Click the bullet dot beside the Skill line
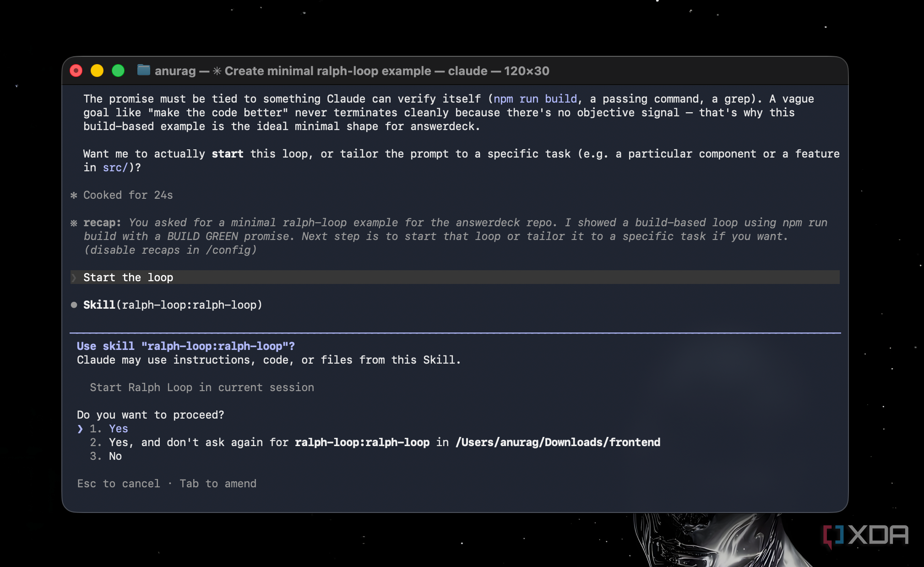This screenshot has height=567, width=924. tap(74, 305)
